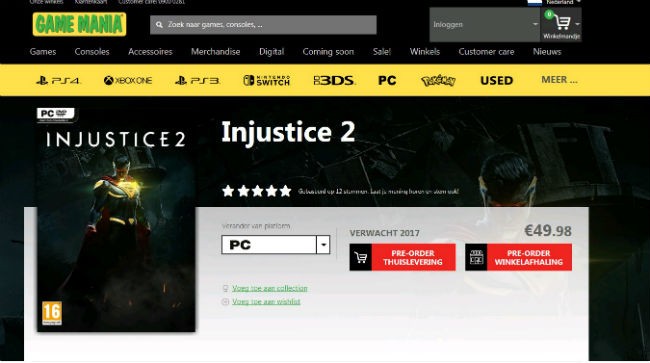Choose the Nintendo Switch logo
Viewport: 650px width, 363px height.
click(267, 80)
